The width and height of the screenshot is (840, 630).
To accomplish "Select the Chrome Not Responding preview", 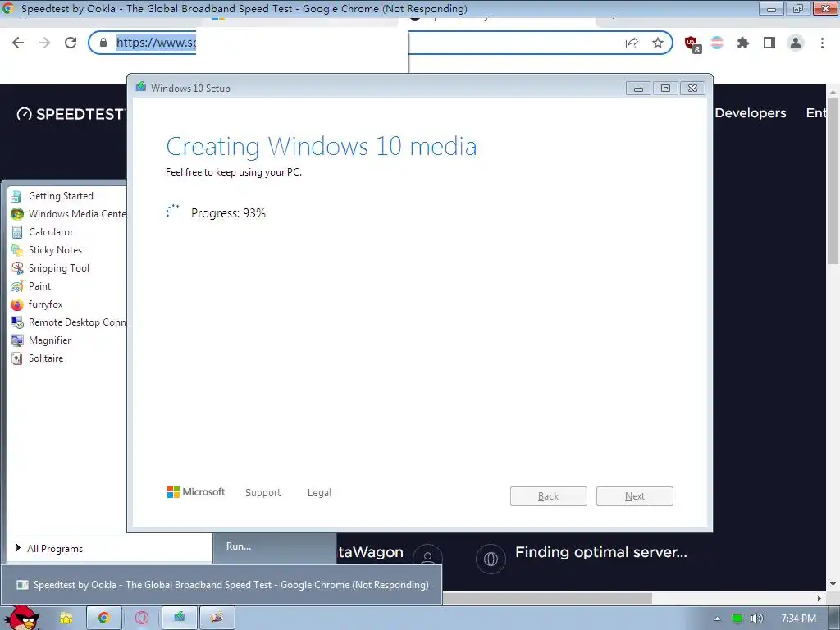I will [x=221, y=584].
